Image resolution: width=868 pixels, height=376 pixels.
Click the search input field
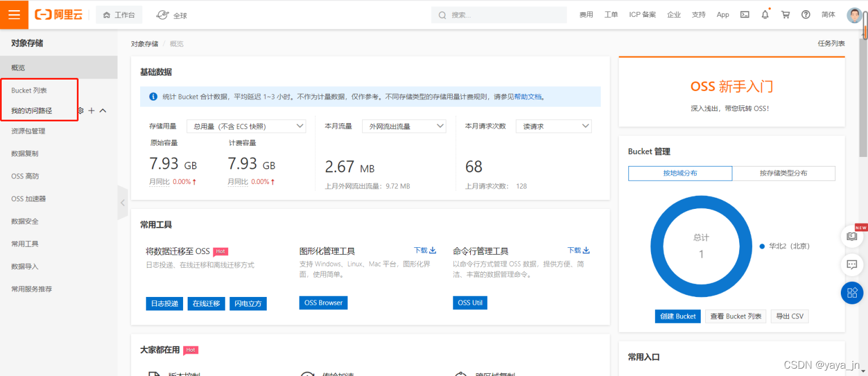[499, 15]
